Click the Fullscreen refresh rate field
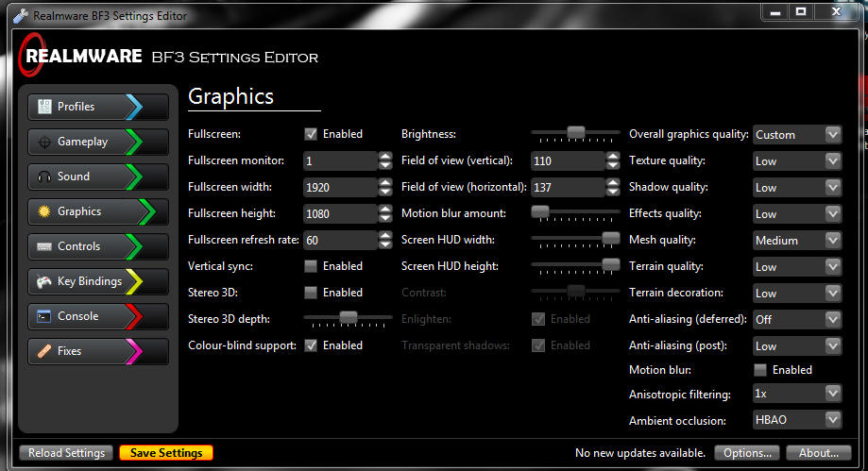The image size is (868, 471). [340, 240]
